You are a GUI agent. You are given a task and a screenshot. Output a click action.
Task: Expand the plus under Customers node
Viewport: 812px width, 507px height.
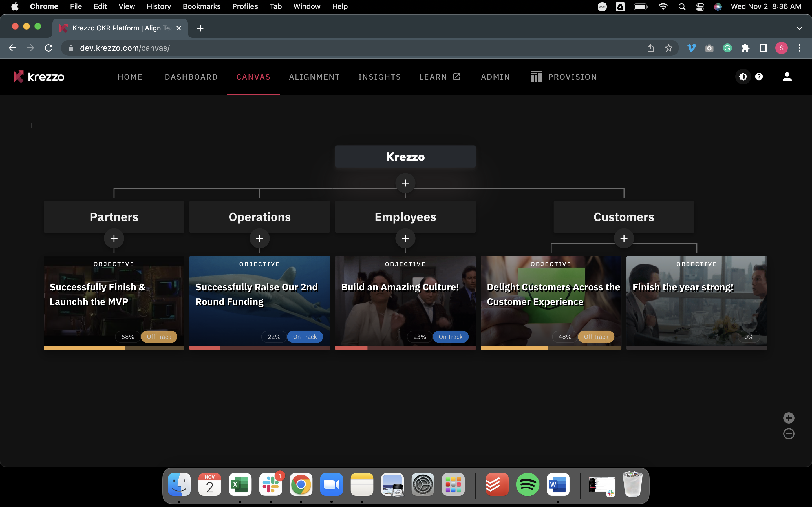(x=624, y=238)
